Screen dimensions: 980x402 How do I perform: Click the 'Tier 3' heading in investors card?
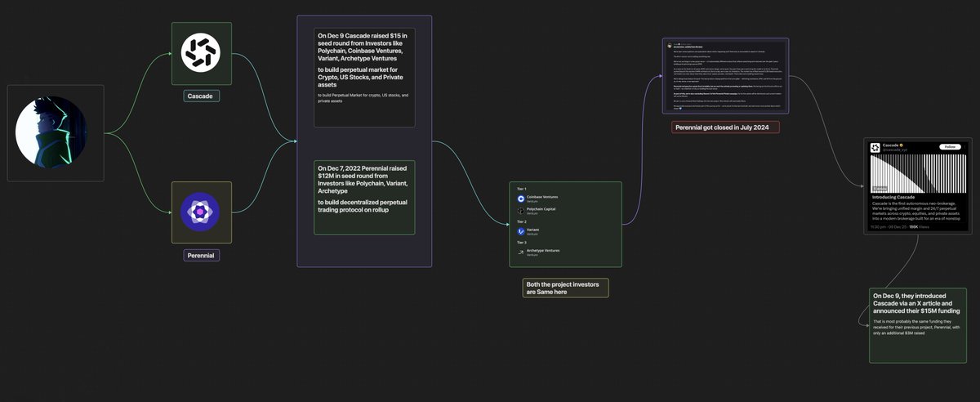521,243
